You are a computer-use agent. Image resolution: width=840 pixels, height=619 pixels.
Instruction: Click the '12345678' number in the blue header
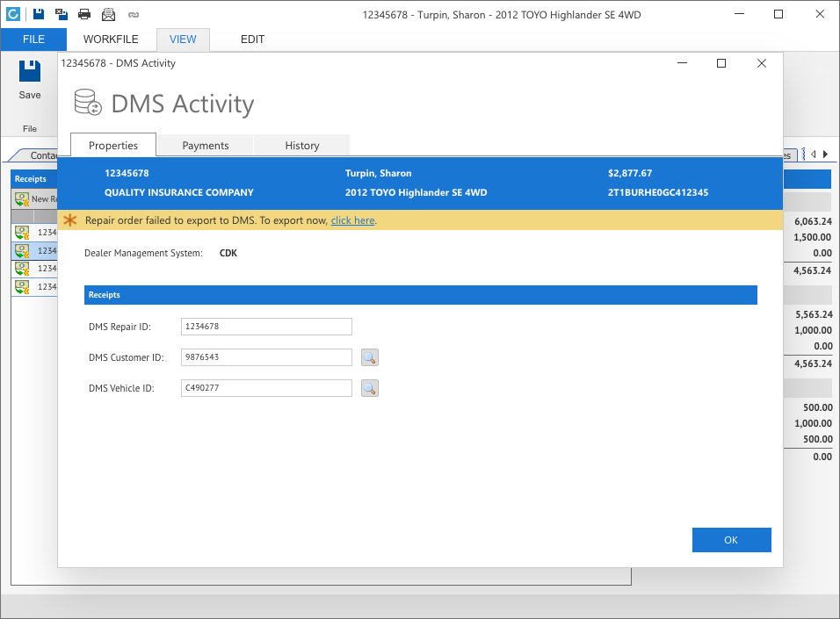point(127,173)
